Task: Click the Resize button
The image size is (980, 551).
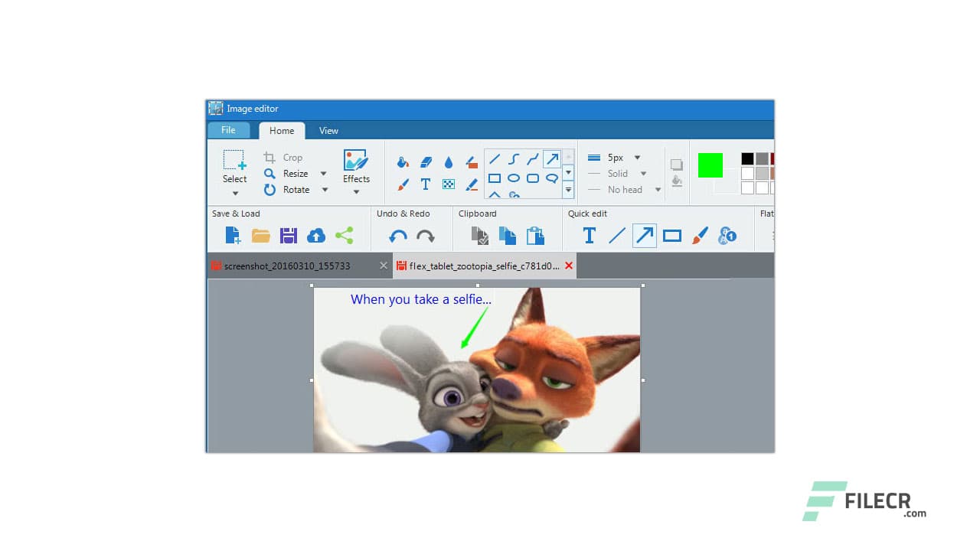Action: (294, 174)
